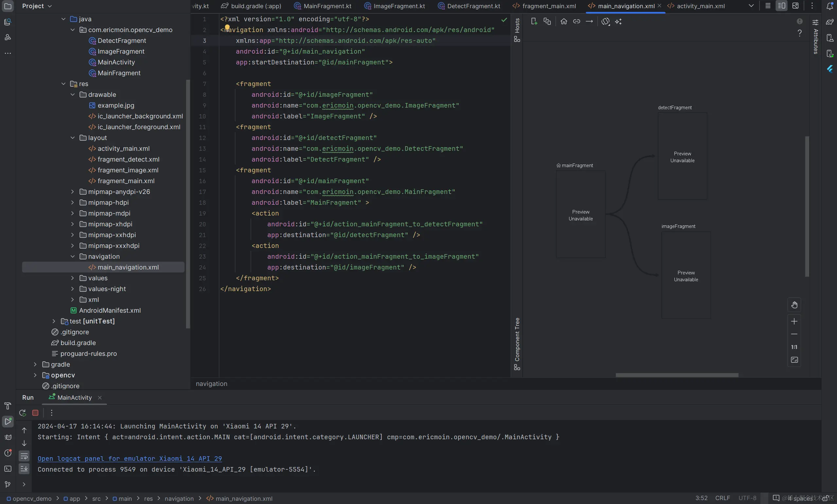Screen dimensions: 837x504
Task: Show more tool windows ellipsis
Action: tap(8, 53)
